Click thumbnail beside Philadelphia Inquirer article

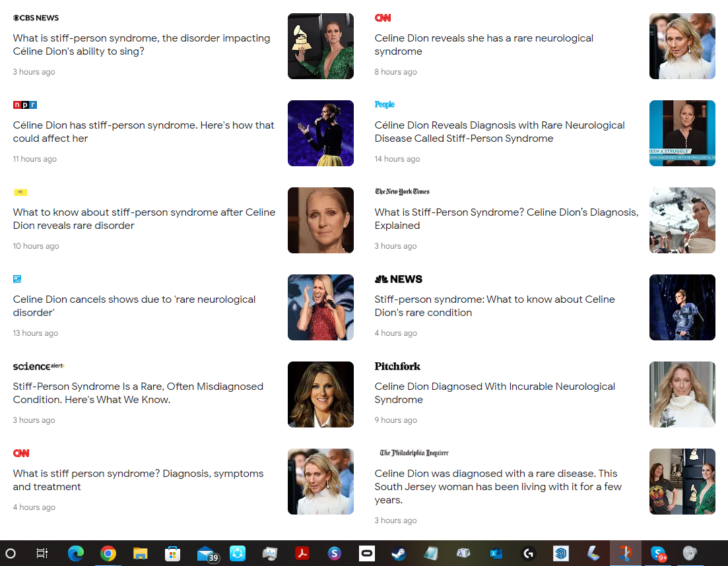point(682,482)
